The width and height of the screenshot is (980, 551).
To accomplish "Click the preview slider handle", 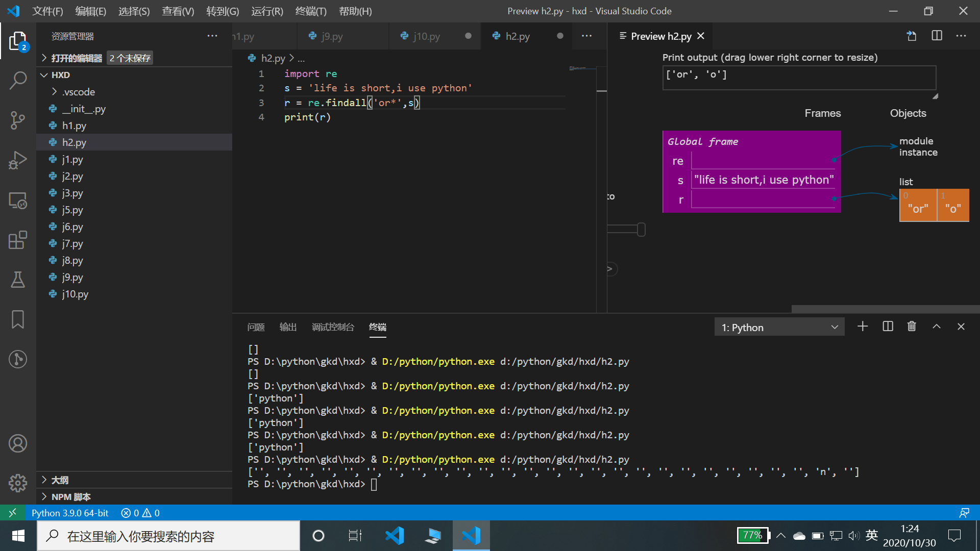I will (x=641, y=230).
